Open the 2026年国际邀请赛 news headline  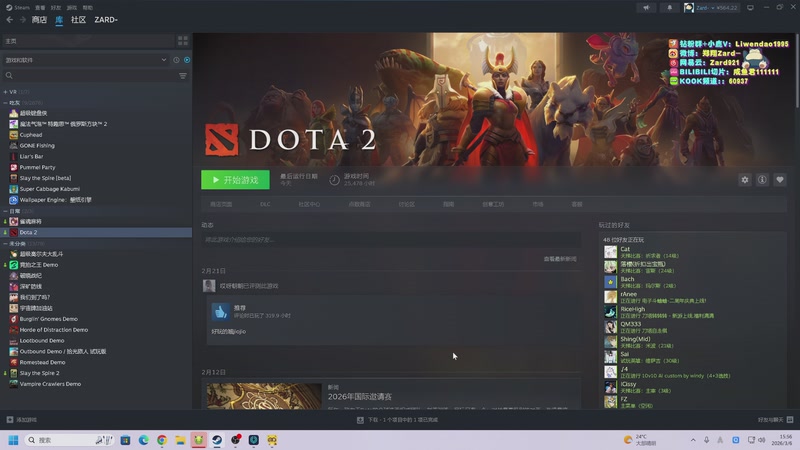360,396
